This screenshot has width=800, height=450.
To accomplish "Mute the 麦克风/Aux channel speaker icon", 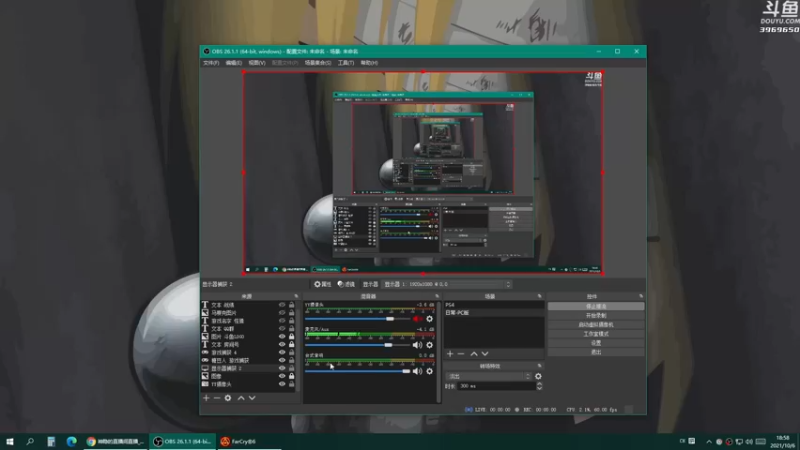I will 417,345.
